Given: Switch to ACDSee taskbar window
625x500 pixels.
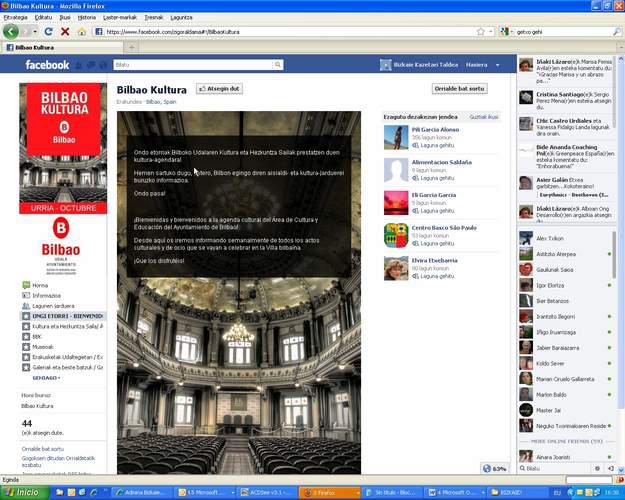Looking at the screenshot, I should (268, 493).
